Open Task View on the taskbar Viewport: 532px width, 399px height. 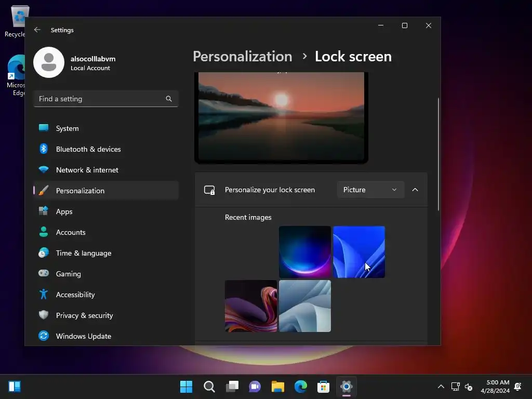click(232, 387)
